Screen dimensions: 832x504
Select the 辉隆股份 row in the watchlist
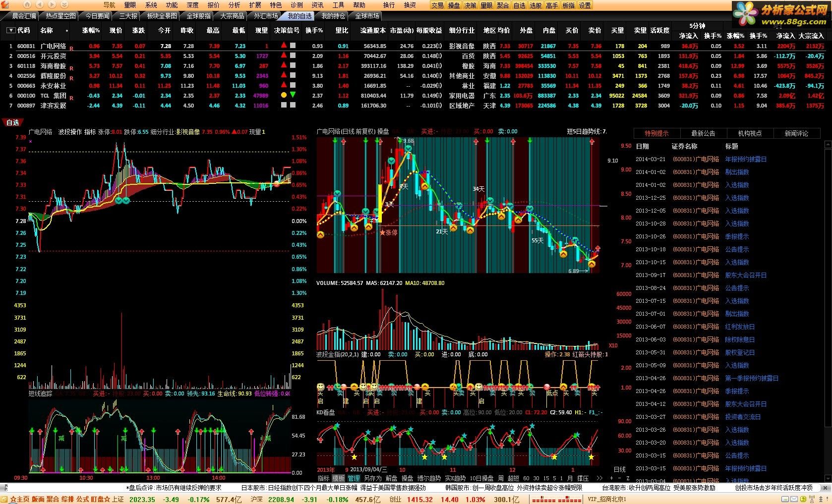point(416,76)
